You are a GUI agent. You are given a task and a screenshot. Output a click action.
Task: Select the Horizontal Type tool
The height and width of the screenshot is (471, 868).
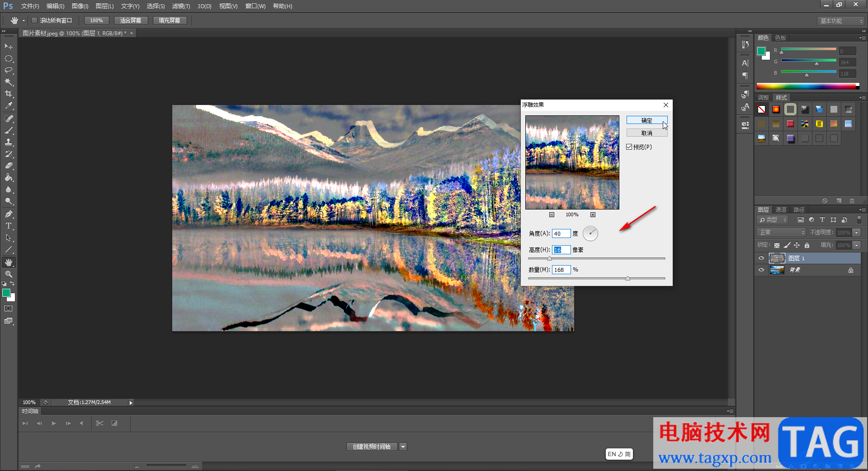click(x=9, y=226)
